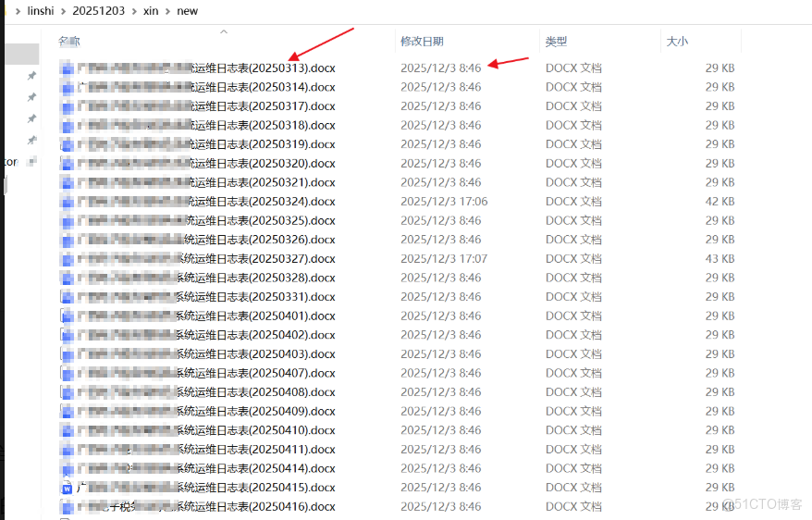812x520 pixels.
Task: Sort files by the 名称 column header
Action: coord(69,42)
